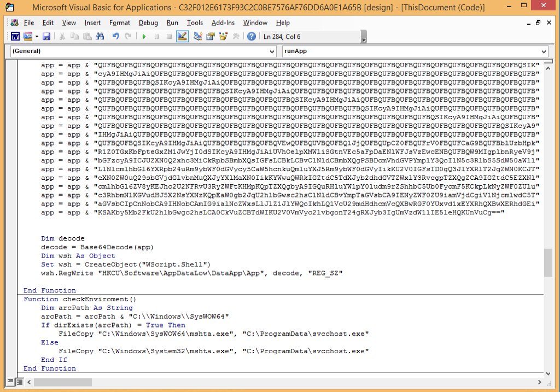This screenshot has width=560, height=392.
Task: Switch to Microsoft Word view icon
Action: pos(15,37)
